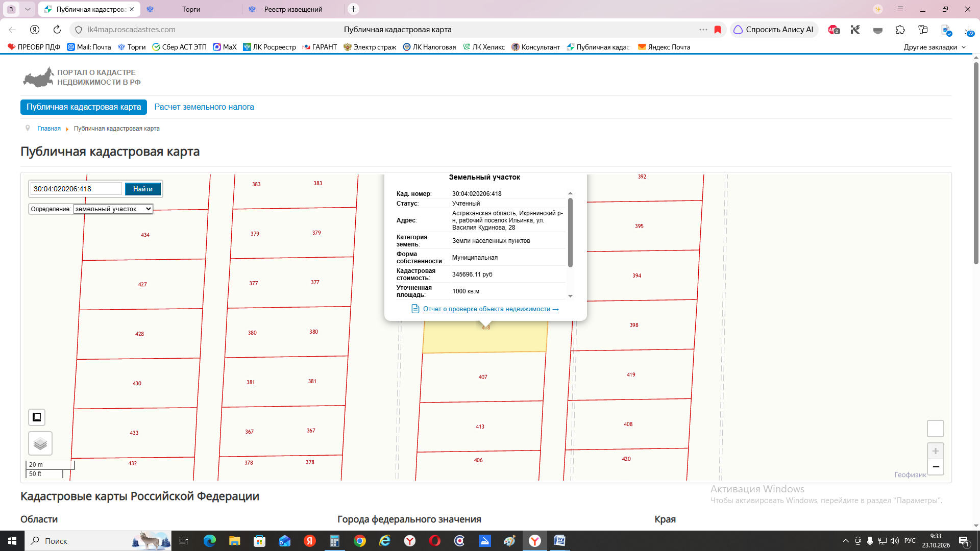Go to Главная breadcrumb link
Image resolution: width=980 pixels, height=551 pixels.
49,129
